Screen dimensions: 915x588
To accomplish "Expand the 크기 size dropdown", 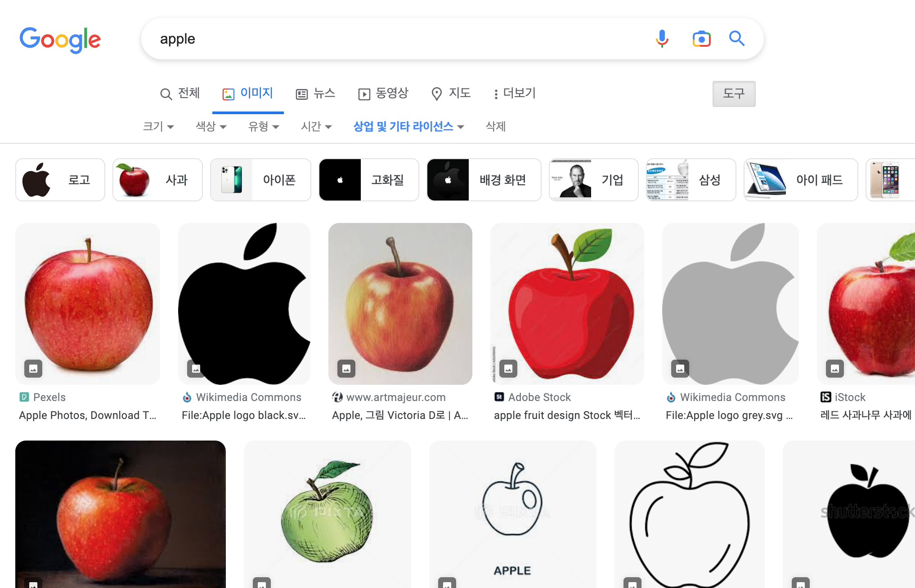I will pos(158,126).
